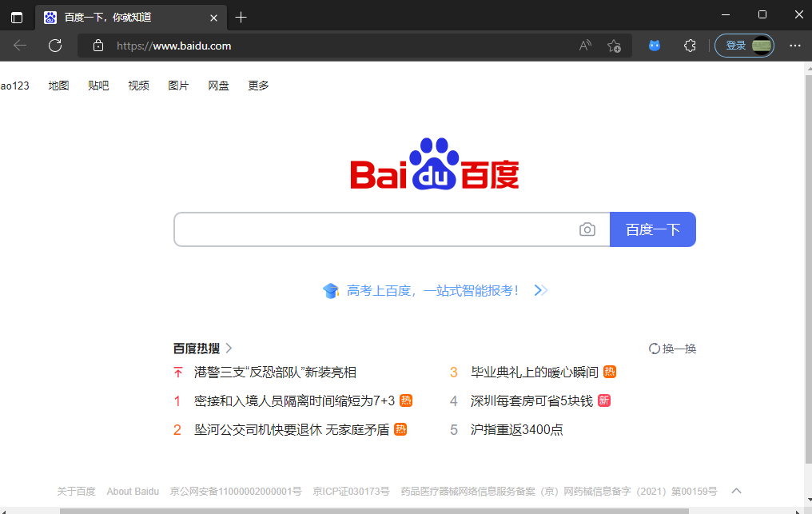The image size is (812, 514).
Task: Close the Baidu tab
Action: coord(213,18)
